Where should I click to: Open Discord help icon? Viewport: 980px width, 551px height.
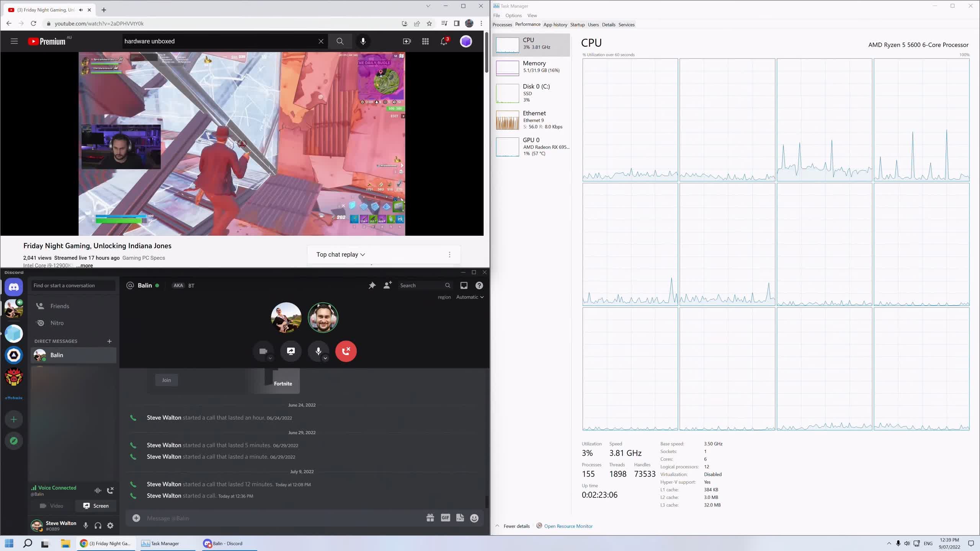coord(479,285)
